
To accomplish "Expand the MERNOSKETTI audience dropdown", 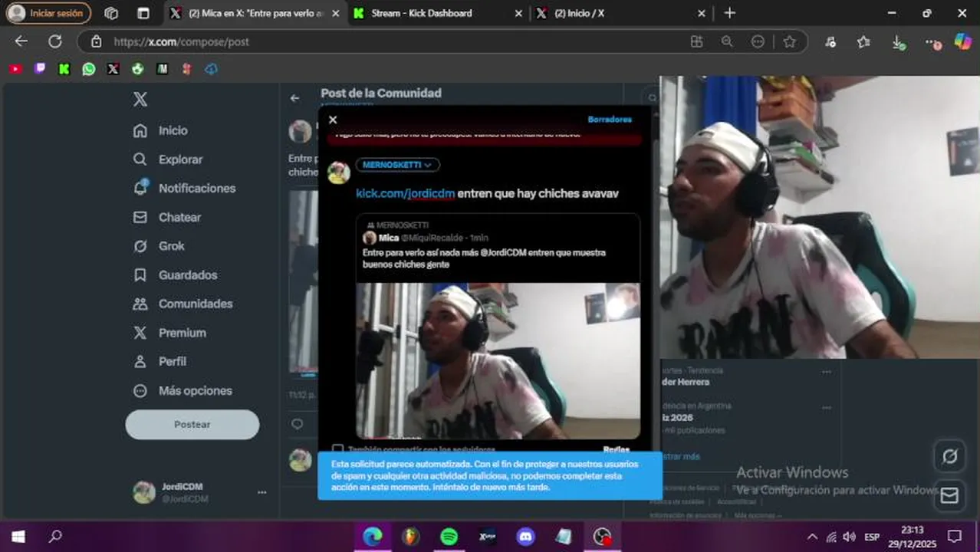I will pyautogui.click(x=397, y=165).
